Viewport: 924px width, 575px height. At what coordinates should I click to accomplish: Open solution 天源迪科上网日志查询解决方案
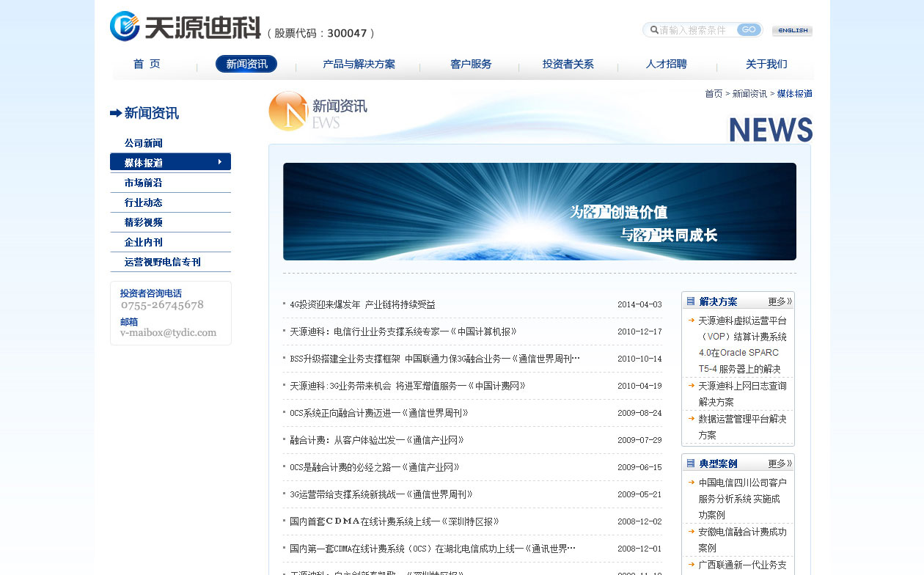coord(742,394)
